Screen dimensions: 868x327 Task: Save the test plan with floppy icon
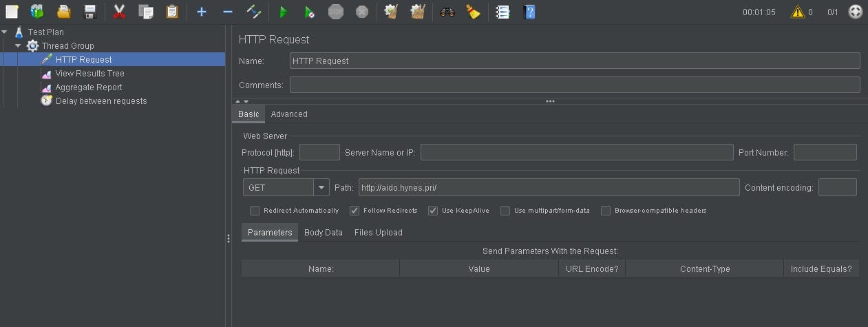click(90, 12)
